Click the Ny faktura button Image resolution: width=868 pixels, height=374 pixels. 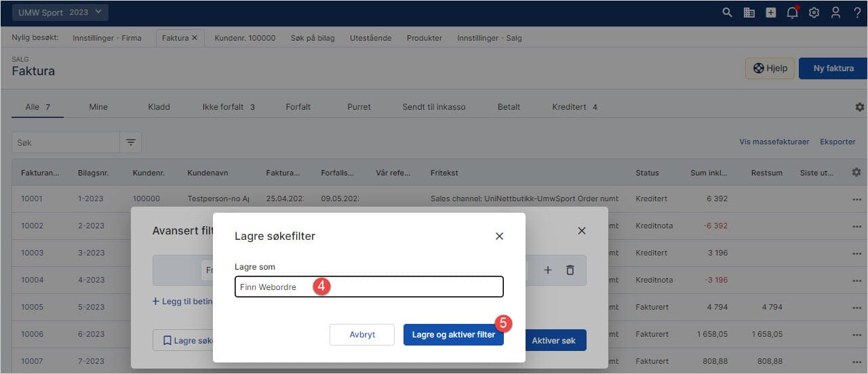click(833, 68)
